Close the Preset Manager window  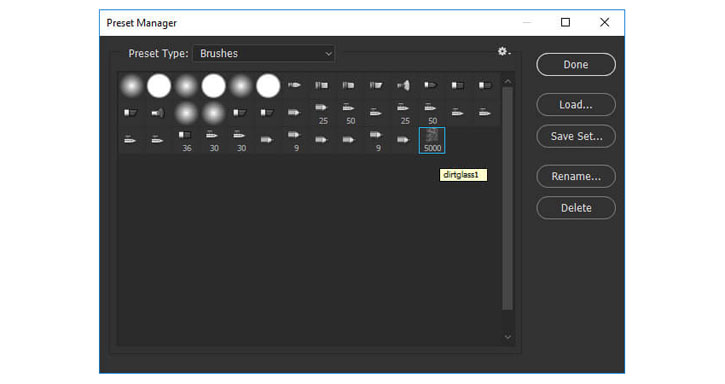pyautogui.click(x=604, y=22)
